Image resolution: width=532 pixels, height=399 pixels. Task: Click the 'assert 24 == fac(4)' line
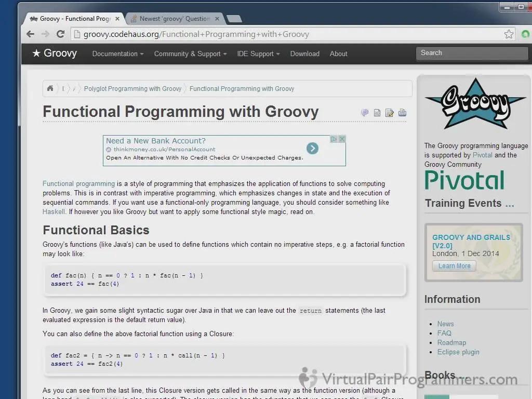click(x=85, y=284)
